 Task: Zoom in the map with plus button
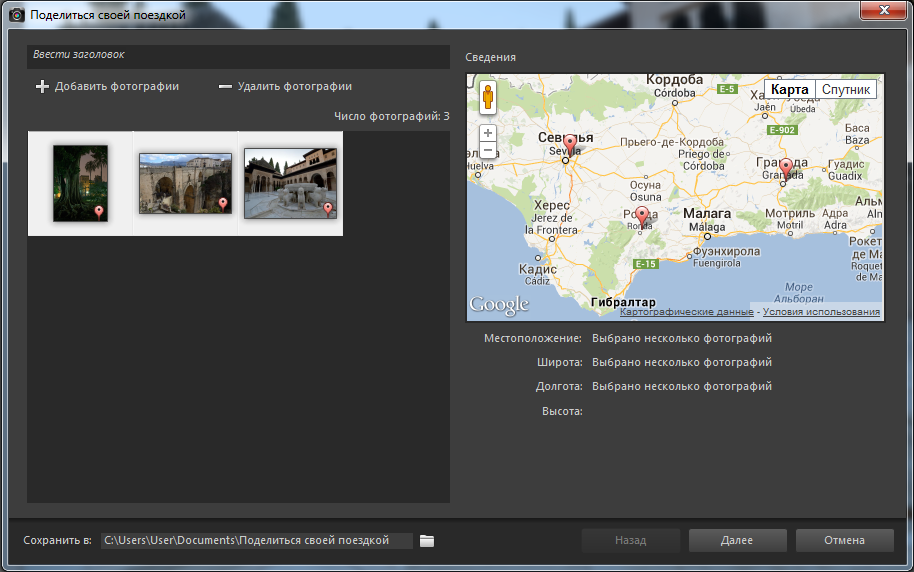click(488, 133)
